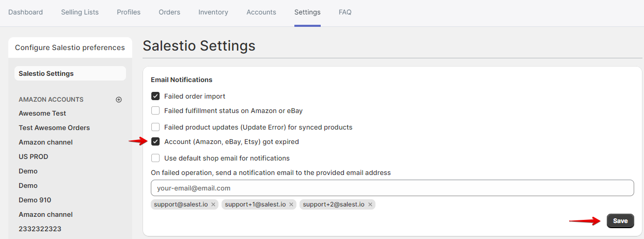Screen dimensions: 644x239
Task: Uncheck Failed order import notification
Action: point(155,96)
